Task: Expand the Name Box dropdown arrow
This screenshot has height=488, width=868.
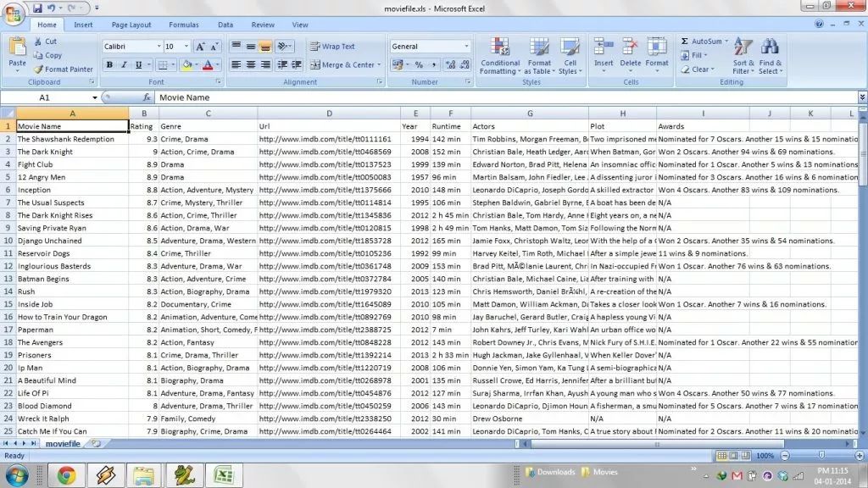Action: point(95,97)
